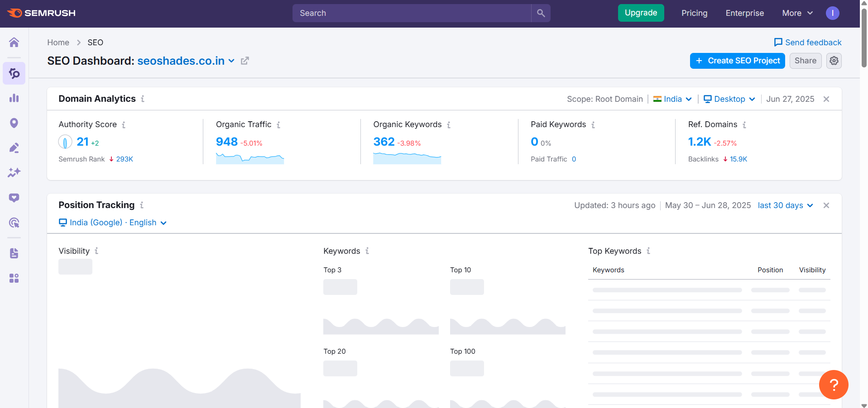868x408 pixels.
Task: Show Visibility info icon
Action: (x=96, y=251)
